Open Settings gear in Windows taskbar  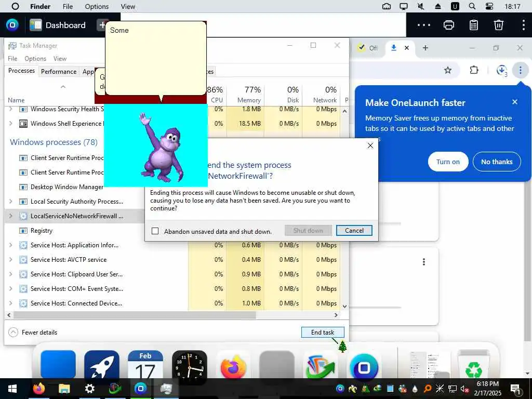89,389
